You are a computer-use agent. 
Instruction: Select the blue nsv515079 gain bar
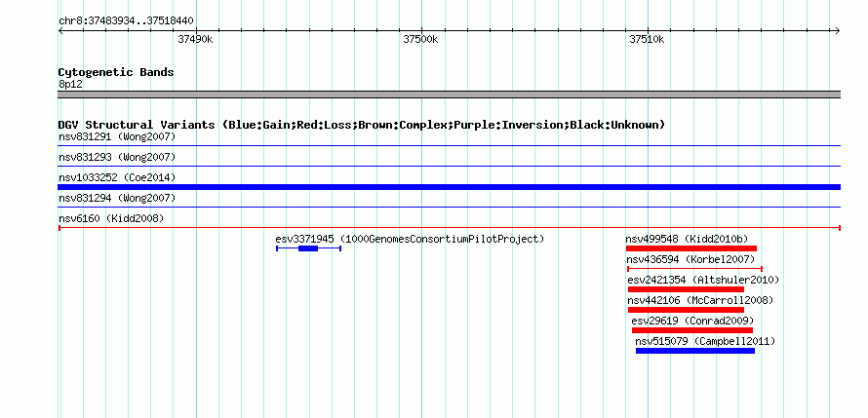pyautogui.click(x=694, y=351)
